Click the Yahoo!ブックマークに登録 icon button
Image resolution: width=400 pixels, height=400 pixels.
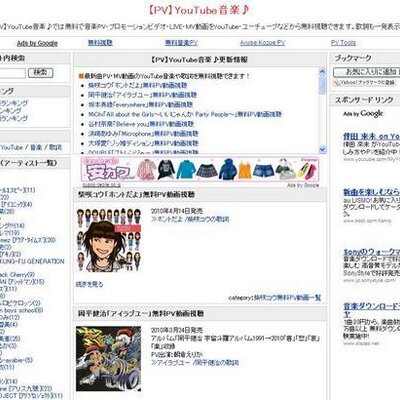pos(364,82)
